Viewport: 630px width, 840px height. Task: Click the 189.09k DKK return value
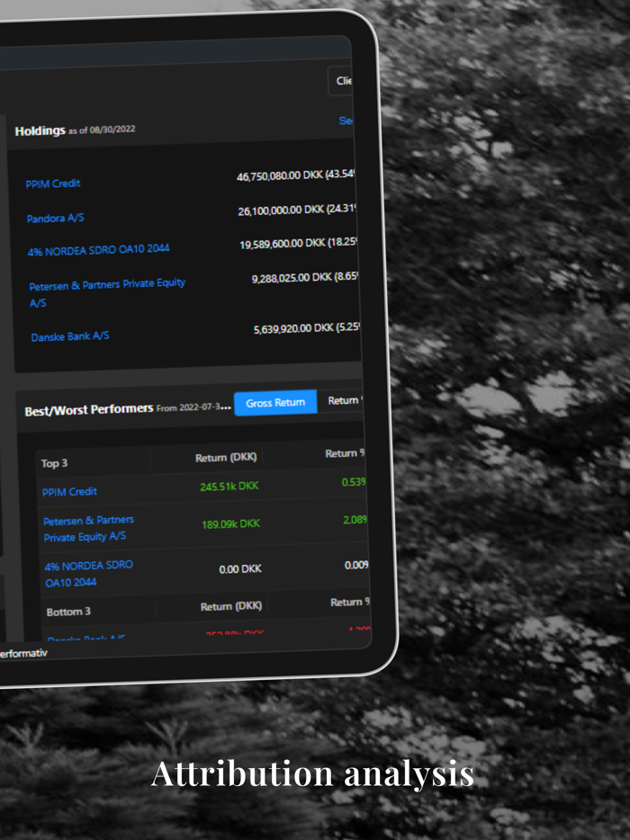coord(230,524)
